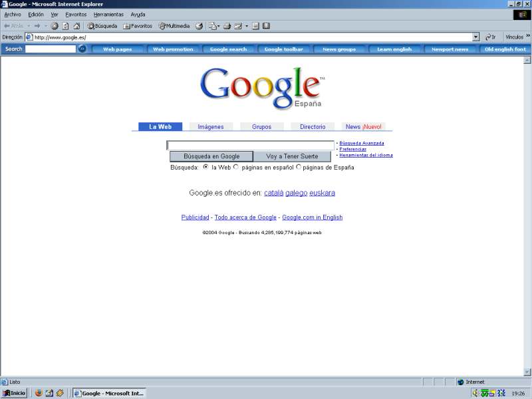Switch Google to galego
Viewport: 532px width, 399px height.
pyautogui.click(x=296, y=193)
